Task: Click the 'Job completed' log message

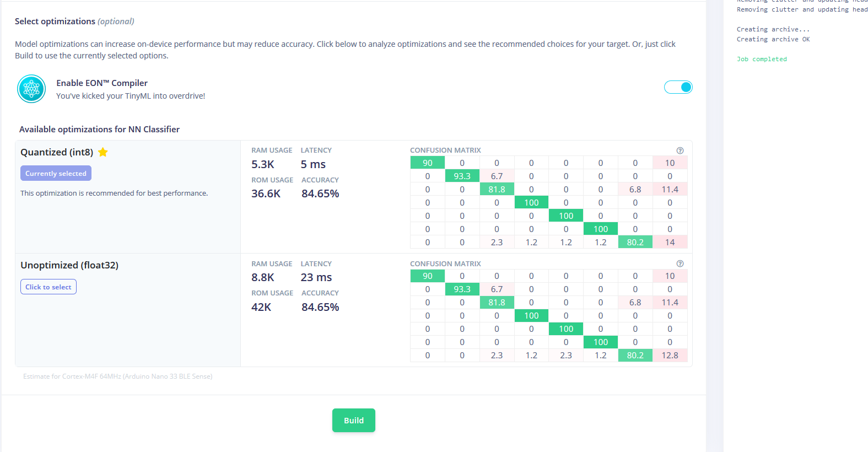Action: tap(762, 59)
